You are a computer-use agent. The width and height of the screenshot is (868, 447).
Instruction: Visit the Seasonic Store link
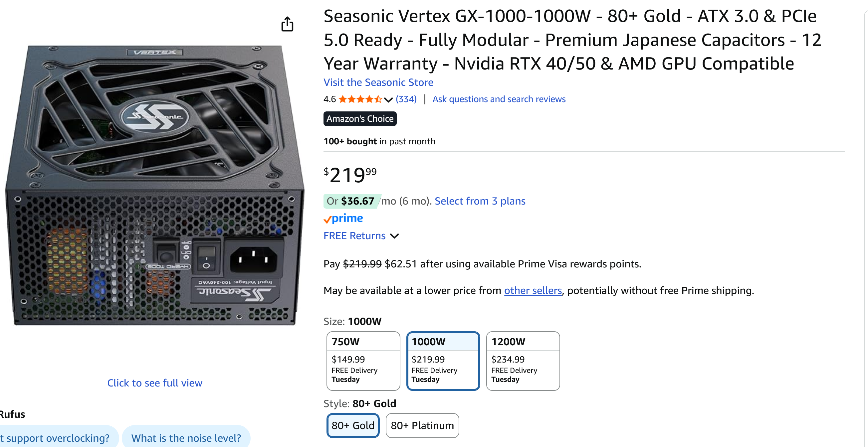click(x=378, y=82)
